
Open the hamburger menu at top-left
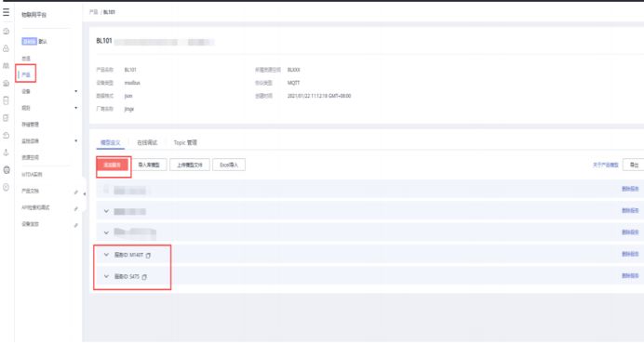(x=6, y=12)
